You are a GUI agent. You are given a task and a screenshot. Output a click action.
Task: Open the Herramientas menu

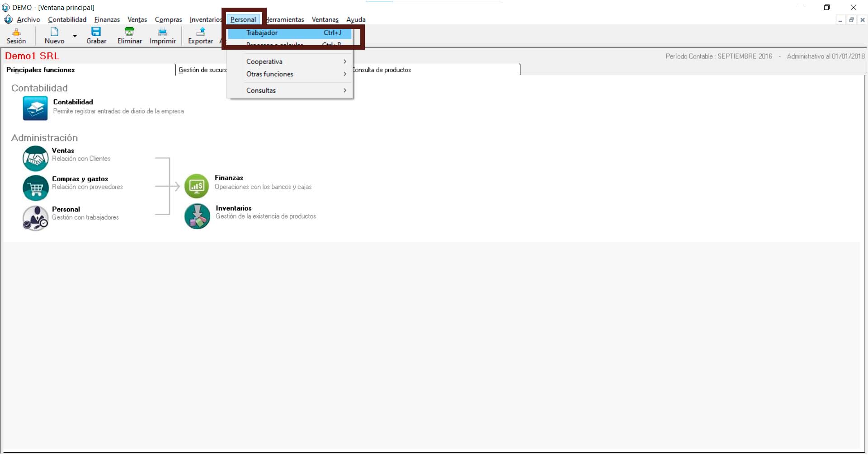point(285,19)
